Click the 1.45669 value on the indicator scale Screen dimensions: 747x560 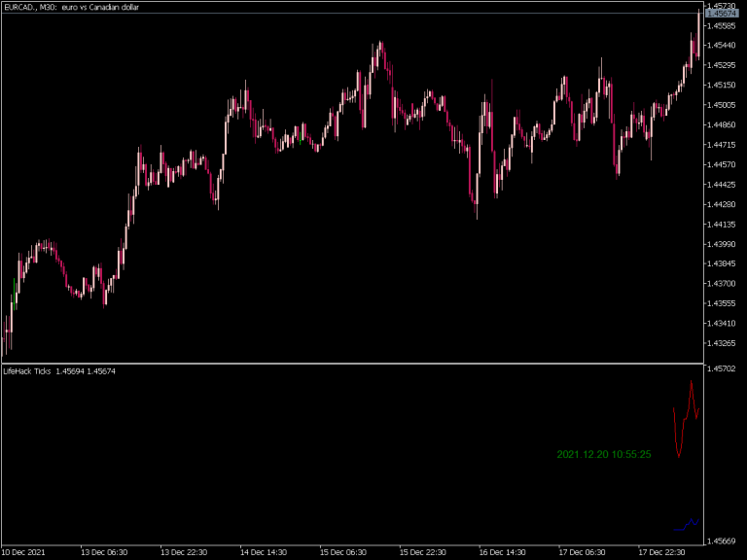pos(724,541)
